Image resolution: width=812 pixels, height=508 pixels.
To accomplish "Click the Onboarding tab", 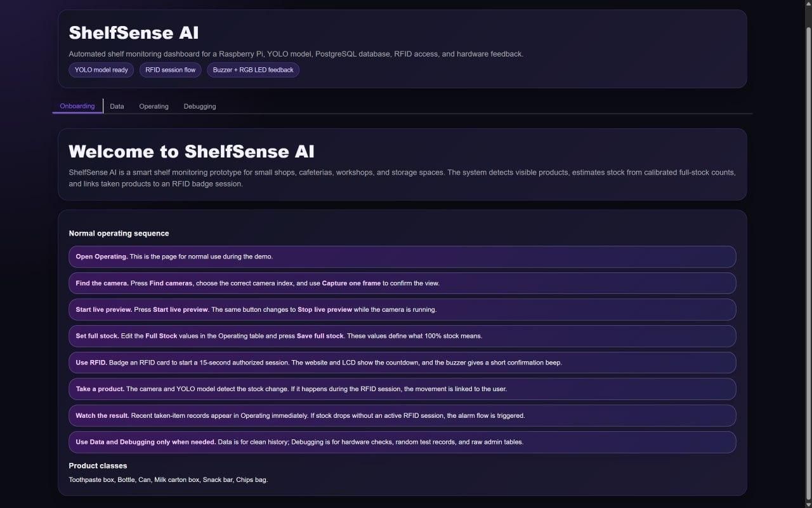I will [77, 106].
